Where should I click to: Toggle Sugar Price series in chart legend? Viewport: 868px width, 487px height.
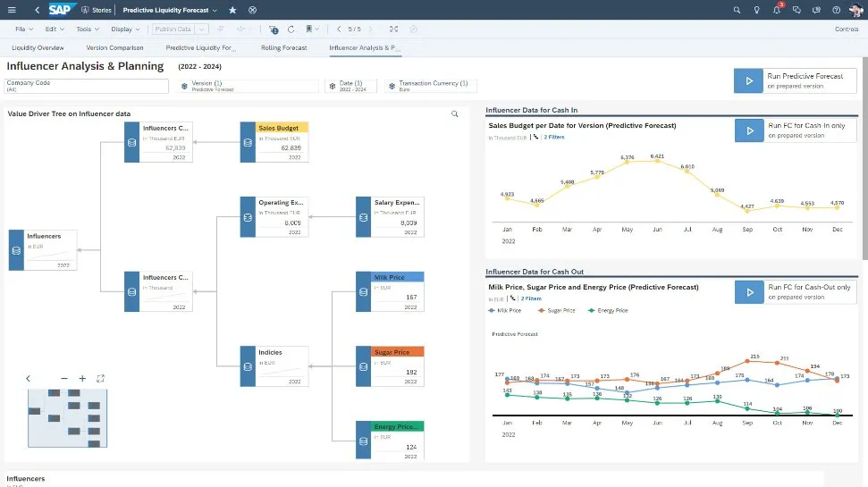tap(557, 310)
